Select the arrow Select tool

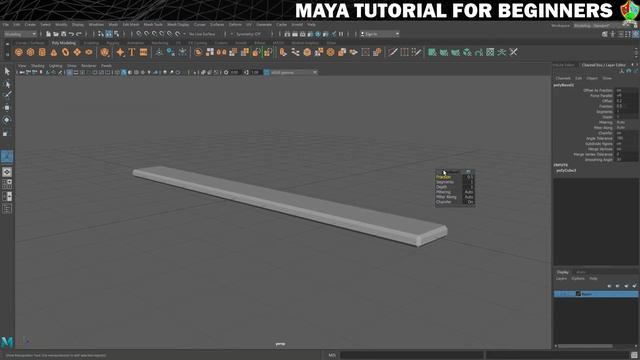click(x=7, y=71)
